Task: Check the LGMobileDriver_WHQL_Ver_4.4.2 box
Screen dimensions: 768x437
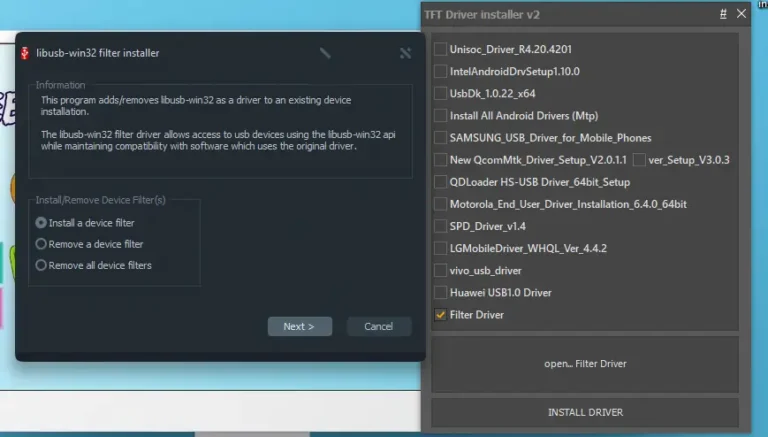Action: [x=441, y=248]
